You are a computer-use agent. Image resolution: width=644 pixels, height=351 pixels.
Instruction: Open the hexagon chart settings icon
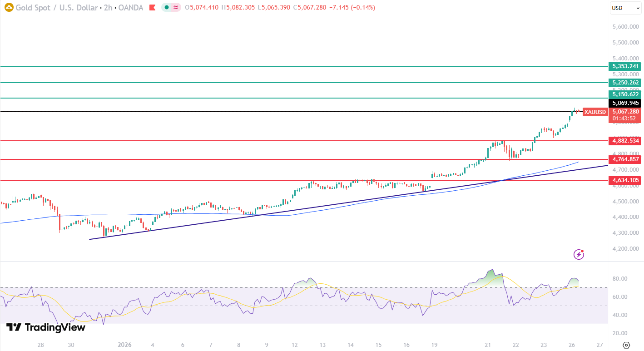(626, 345)
